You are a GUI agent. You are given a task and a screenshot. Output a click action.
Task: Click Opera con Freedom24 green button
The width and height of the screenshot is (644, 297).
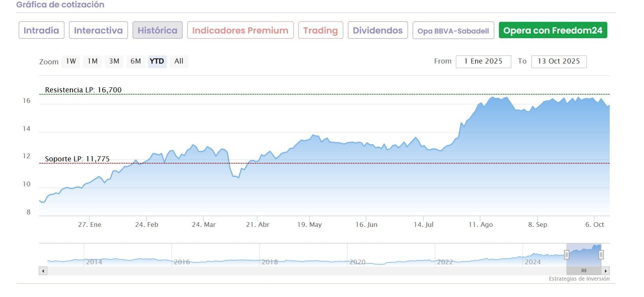pyautogui.click(x=553, y=30)
